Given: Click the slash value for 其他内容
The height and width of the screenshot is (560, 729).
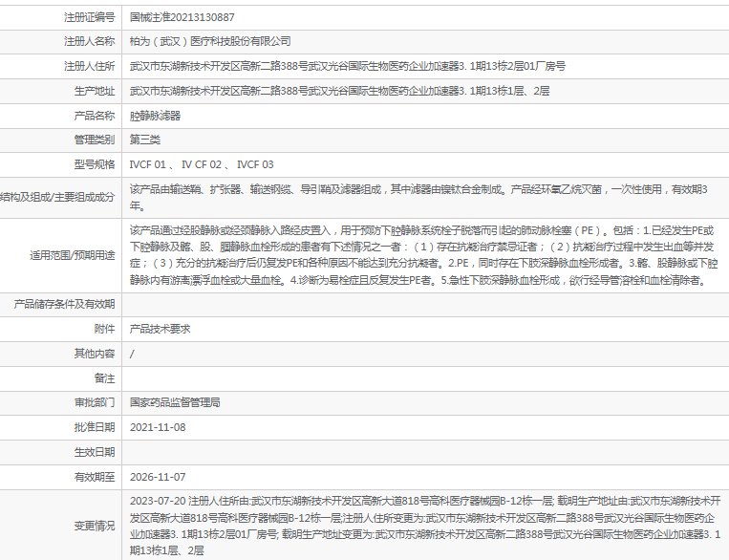Looking at the screenshot, I should click(x=132, y=354).
